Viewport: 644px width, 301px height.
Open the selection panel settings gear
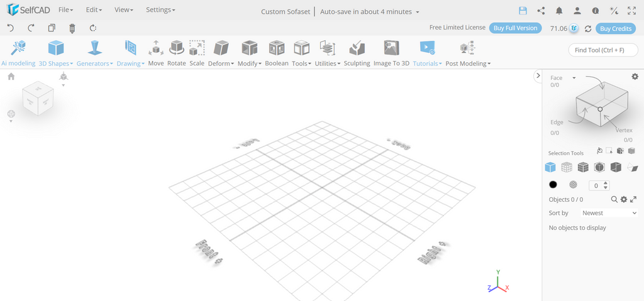coord(635,77)
